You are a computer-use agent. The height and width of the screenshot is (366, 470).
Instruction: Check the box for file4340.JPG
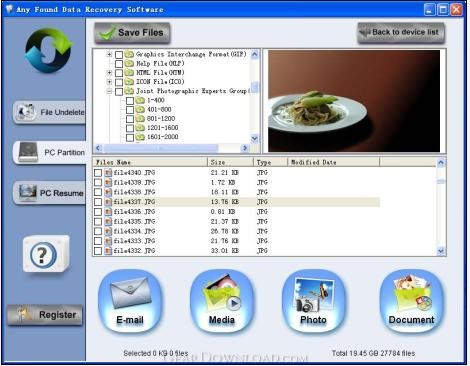tap(98, 173)
